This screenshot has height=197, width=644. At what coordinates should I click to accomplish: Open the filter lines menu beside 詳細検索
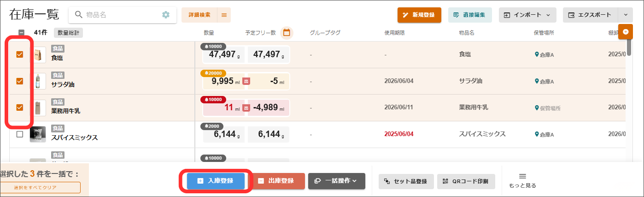[224, 15]
